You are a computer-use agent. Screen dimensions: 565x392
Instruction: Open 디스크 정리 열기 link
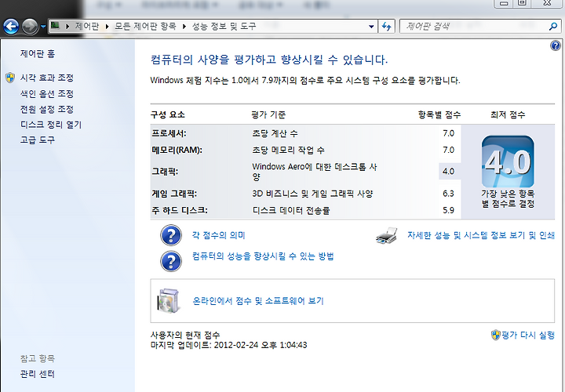(x=51, y=125)
